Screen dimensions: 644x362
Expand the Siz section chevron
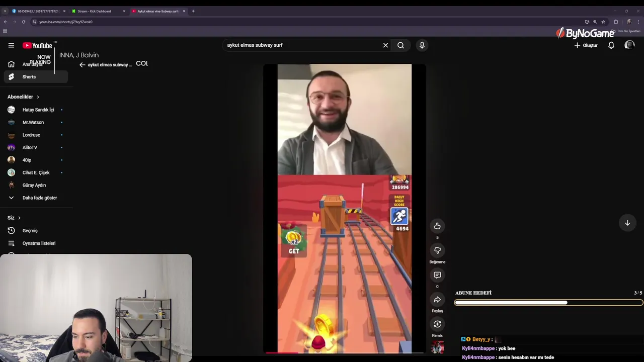coord(19,218)
